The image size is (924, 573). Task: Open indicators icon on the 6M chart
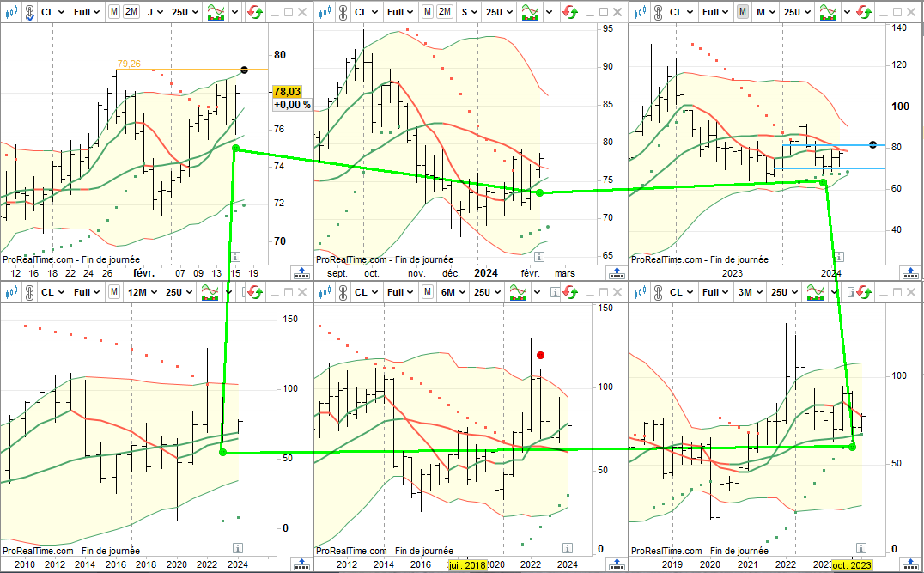[x=518, y=292]
